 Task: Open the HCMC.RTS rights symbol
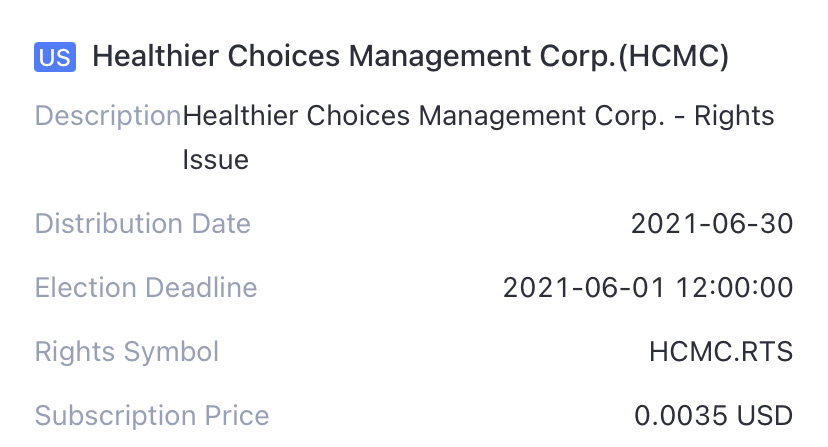721,352
